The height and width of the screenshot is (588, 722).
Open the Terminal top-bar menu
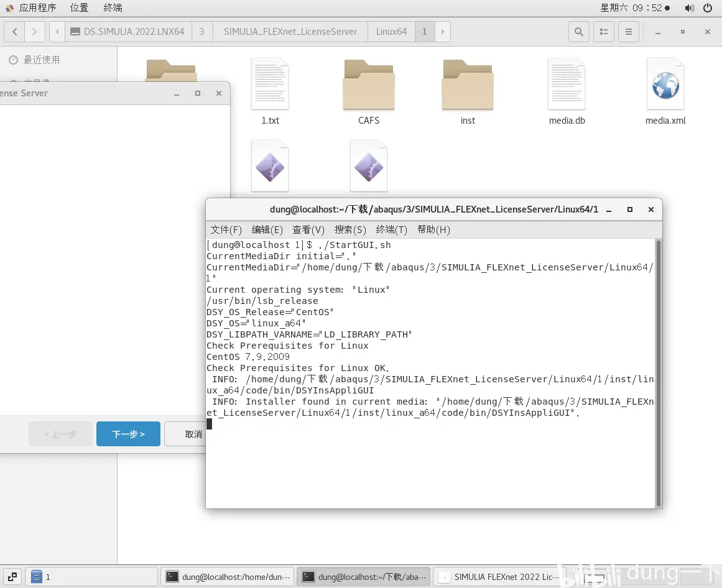click(x=113, y=8)
